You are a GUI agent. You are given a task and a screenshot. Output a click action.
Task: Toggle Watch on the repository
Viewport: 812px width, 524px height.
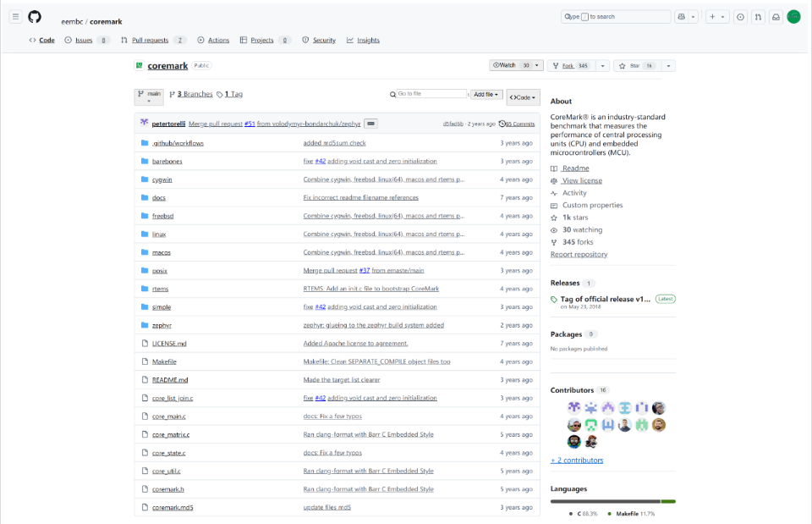tap(516, 65)
